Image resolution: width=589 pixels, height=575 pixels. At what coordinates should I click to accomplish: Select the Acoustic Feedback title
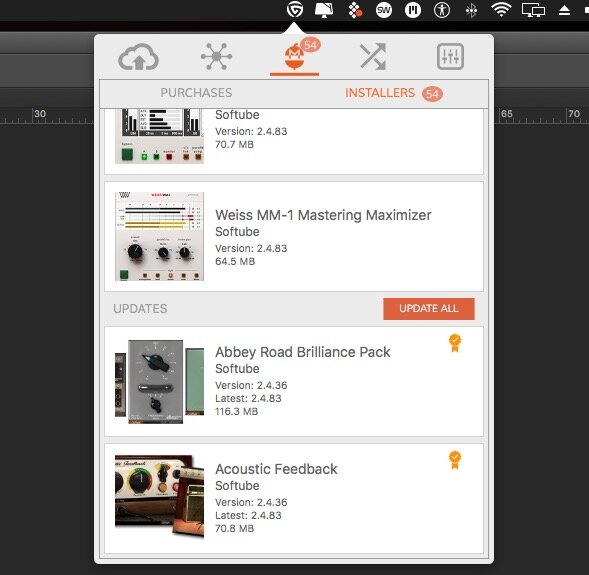click(276, 469)
